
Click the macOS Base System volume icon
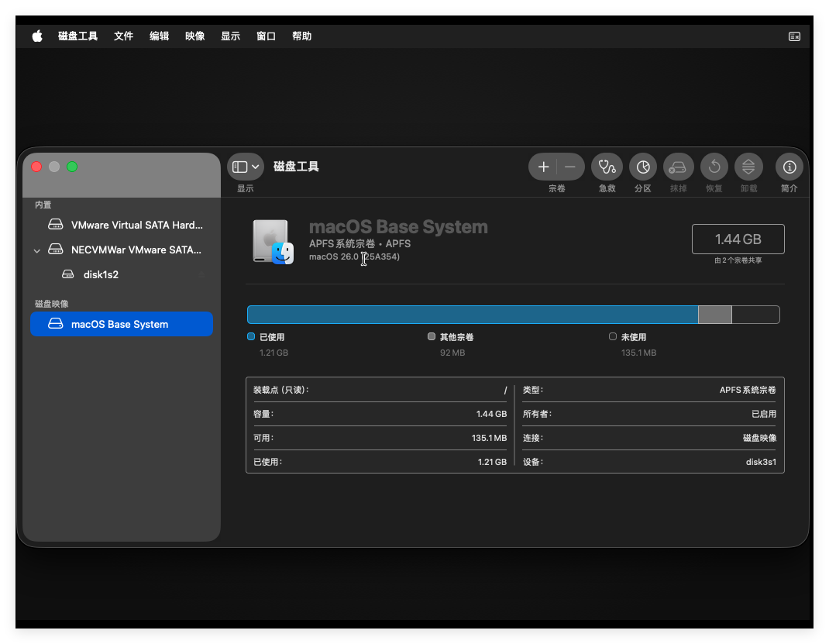[x=273, y=242]
